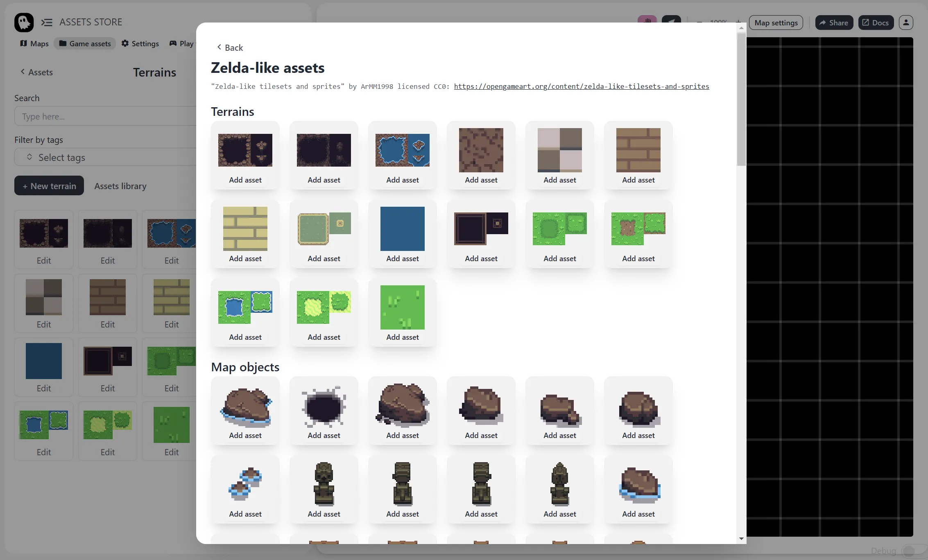Click the ghost logo icon
The height and width of the screenshot is (560, 928).
pos(24,22)
